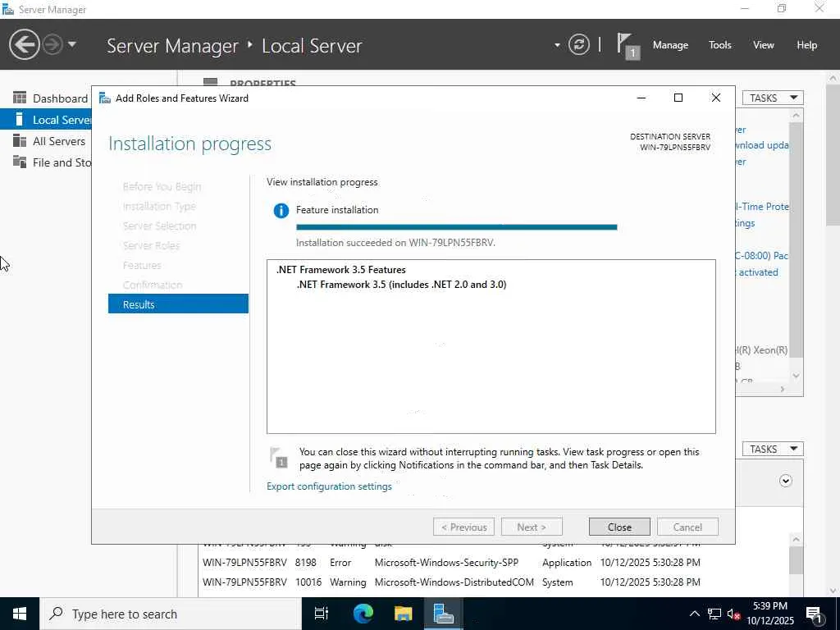Open the Manage menu
Viewport: 840px width, 630px height.
(x=670, y=45)
